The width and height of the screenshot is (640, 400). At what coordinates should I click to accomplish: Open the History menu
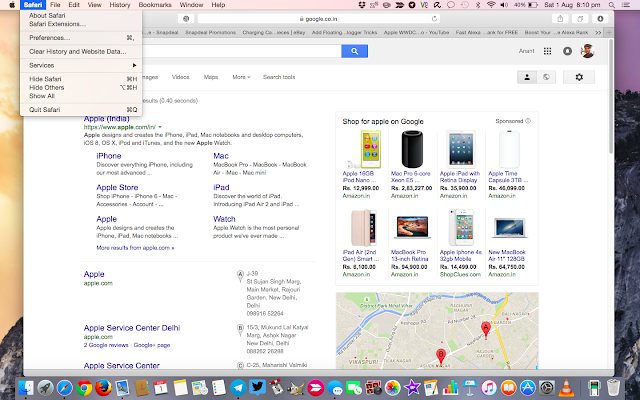point(120,5)
